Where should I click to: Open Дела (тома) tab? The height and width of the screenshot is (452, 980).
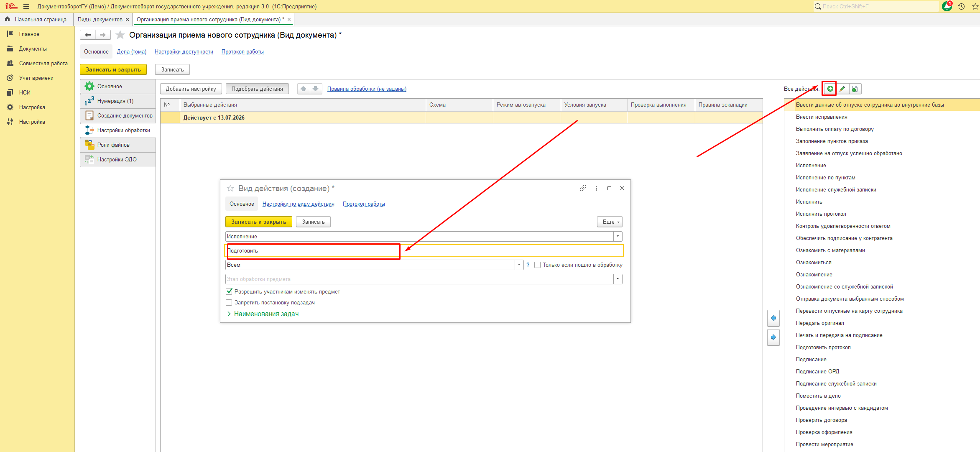pos(132,51)
